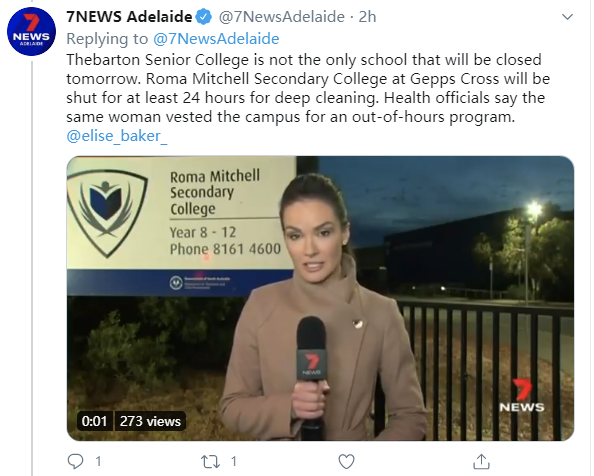This screenshot has width=594, height=476.
Task: Click the 7NEWS Adelaide profile avatar
Action: pyautogui.click(x=31, y=31)
